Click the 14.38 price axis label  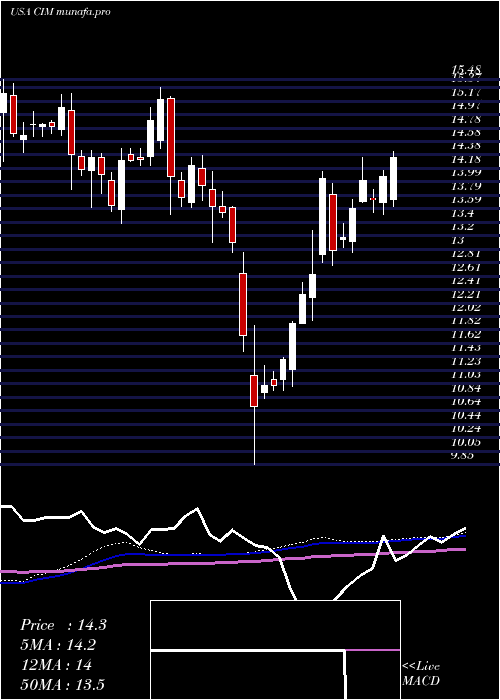[x=466, y=146]
